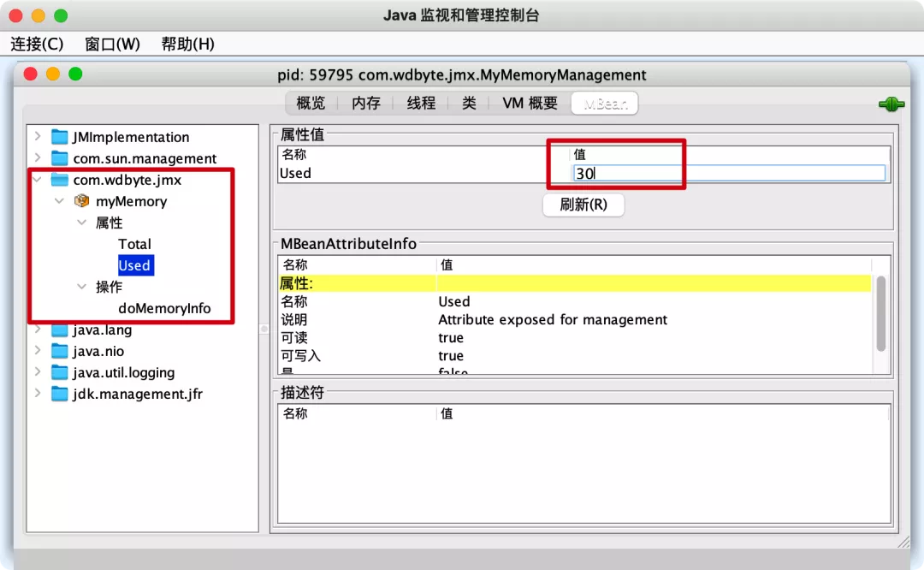
Task: Expand the java.lang tree node
Action: click(38, 329)
